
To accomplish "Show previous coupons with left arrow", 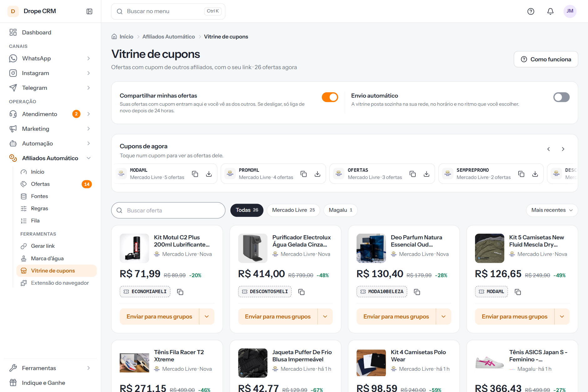I will [549, 149].
